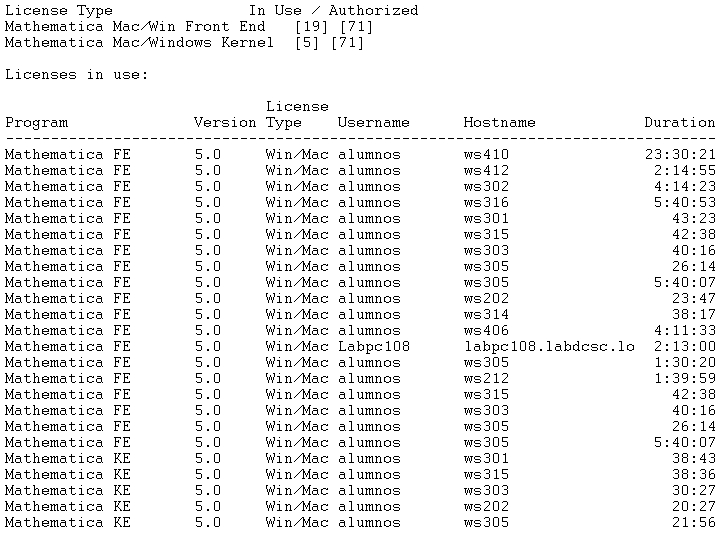Click the 'In Use / Authorized' header
Viewport: 721px width, 533px height.
tap(333, 11)
